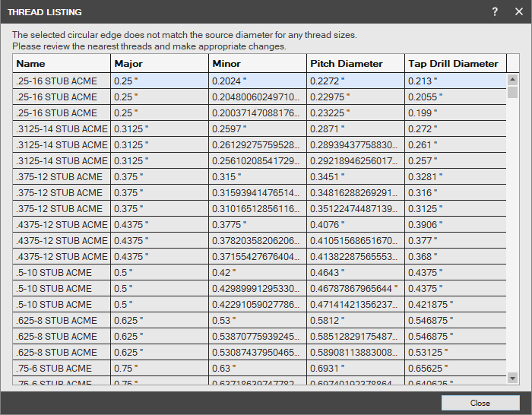
Task: Select the Minor value 0.63" cell
Action: pyautogui.click(x=258, y=368)
